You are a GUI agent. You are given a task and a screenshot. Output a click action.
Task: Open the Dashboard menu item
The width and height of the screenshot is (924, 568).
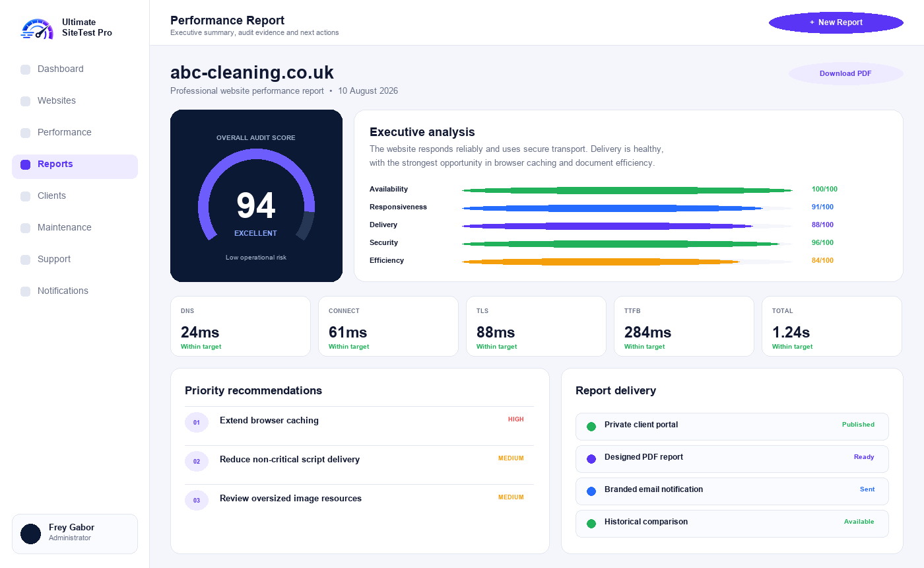click(x=75, y=69)
